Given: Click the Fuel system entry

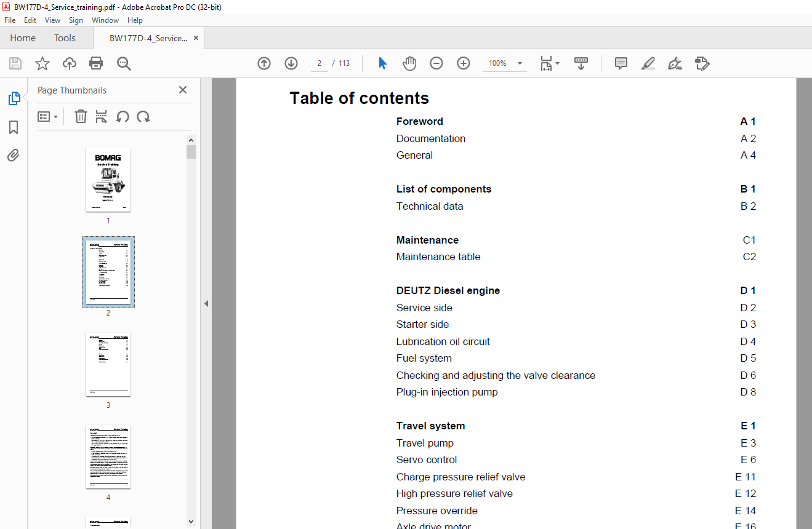Looking at the screenshot, I should [x=424, y=359].
